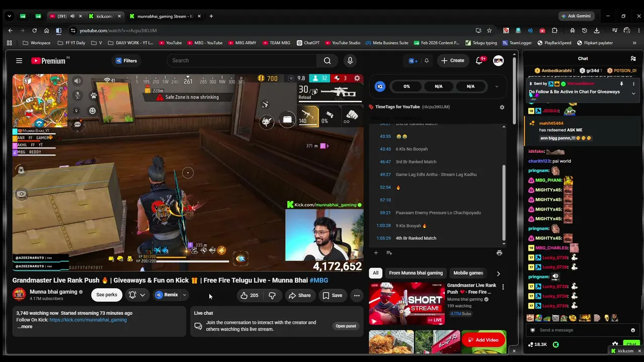Open the browser extensions puzzle icon
The height and width of the screenshot is (362, 644).
click(x=554, y=31)
